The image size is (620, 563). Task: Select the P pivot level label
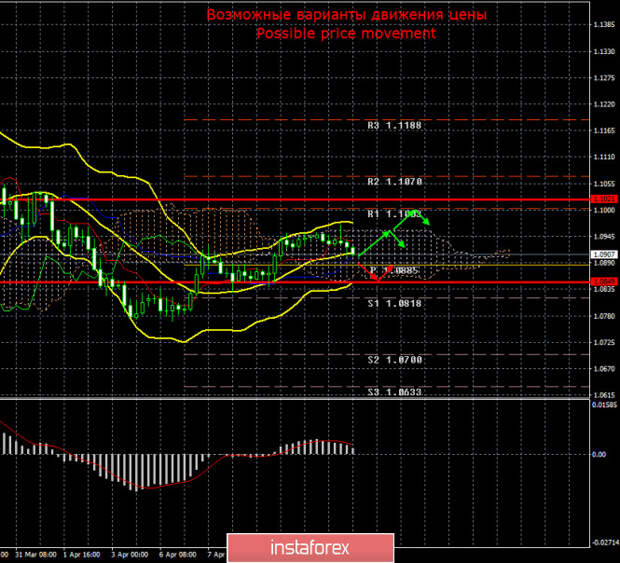394,270
